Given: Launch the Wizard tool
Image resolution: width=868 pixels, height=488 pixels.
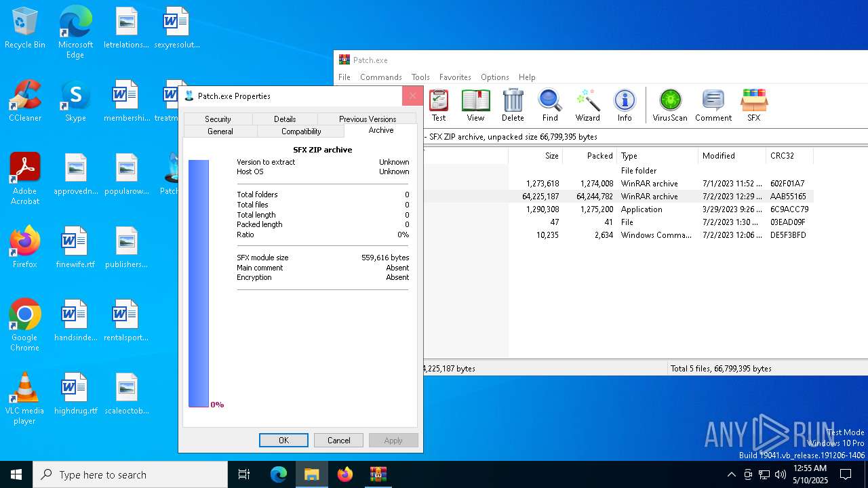Looking at the screenshot, I should [587, 106].
